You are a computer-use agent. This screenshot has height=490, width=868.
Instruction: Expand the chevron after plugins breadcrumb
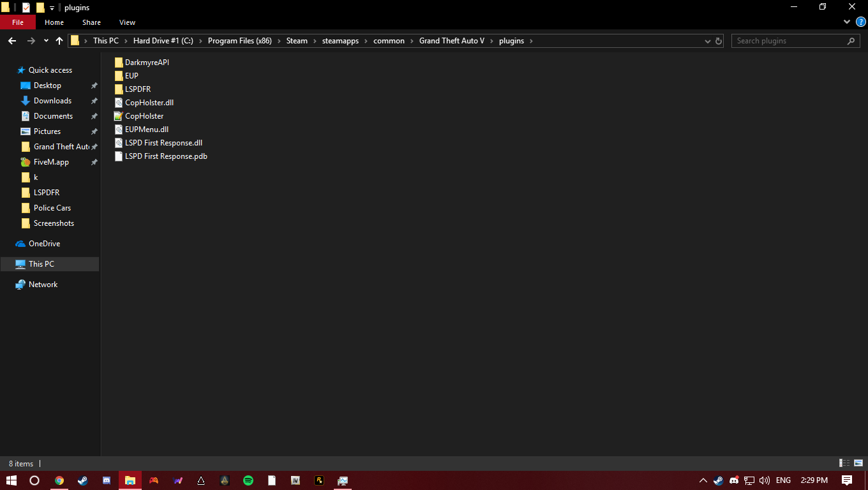[x=531, y=41]
